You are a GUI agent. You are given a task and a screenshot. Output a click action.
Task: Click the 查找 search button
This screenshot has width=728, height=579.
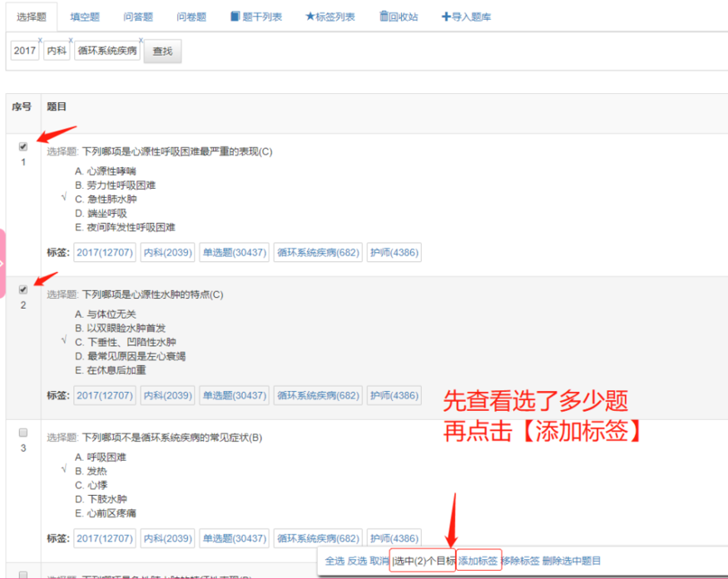click(x=162, y=51)
